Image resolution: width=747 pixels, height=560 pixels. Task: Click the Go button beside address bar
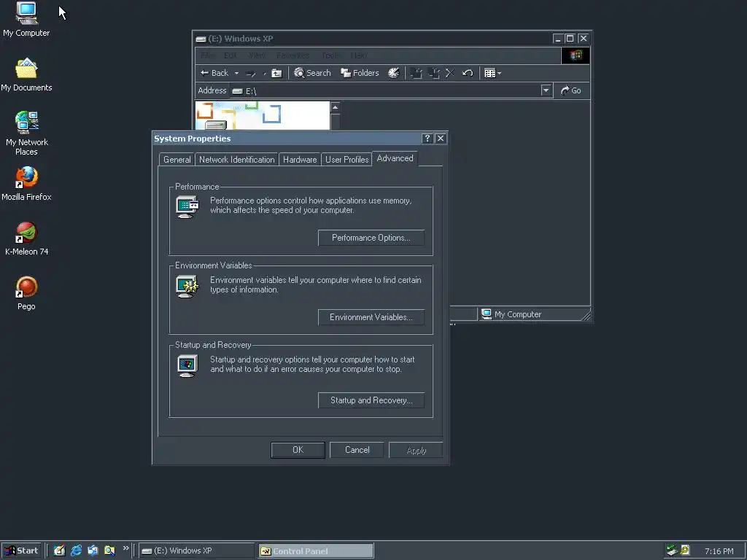[x=570, y=90]
